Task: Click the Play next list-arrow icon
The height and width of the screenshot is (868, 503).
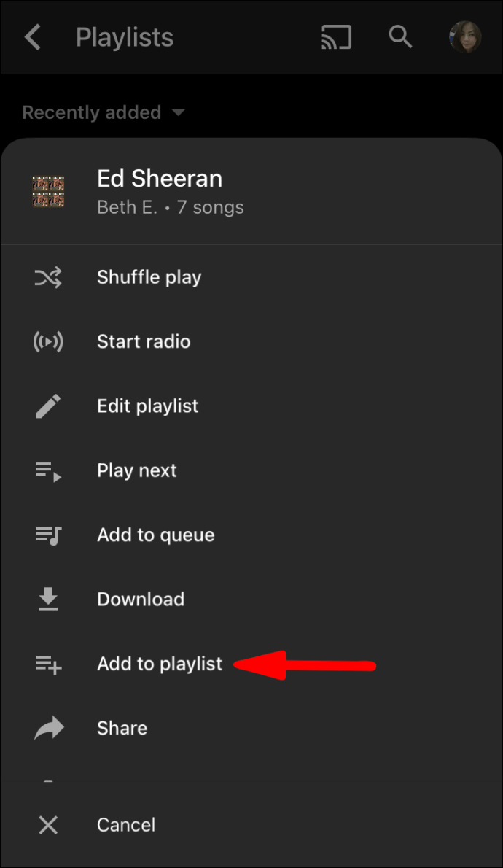Action: [48, 472]
